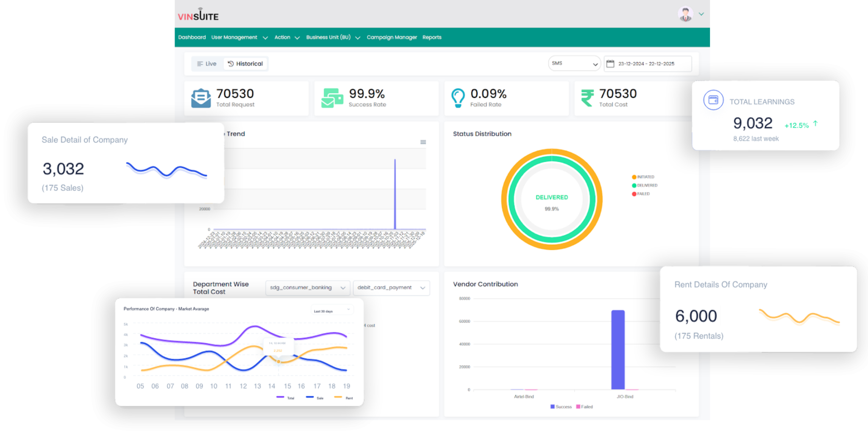Viewport: 868px width, 431px height.
Task: Click the calendar icon in date field
Action: pos(610,64)
